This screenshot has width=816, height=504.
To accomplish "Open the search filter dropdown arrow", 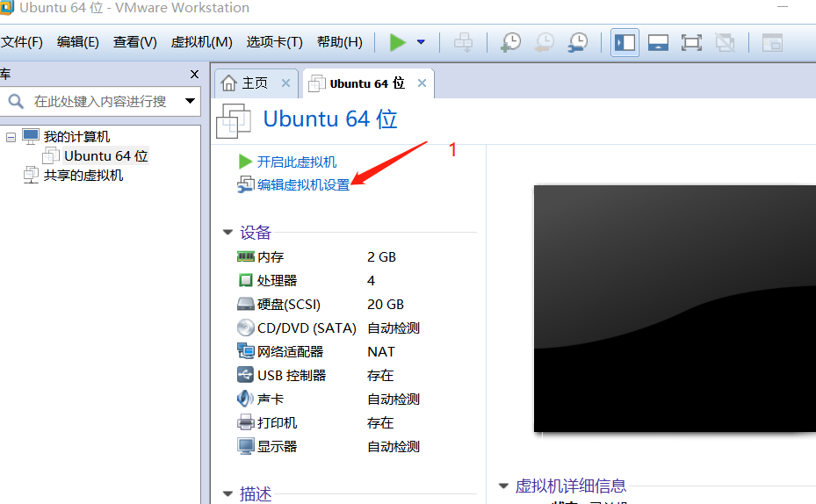I will (190, 101).
